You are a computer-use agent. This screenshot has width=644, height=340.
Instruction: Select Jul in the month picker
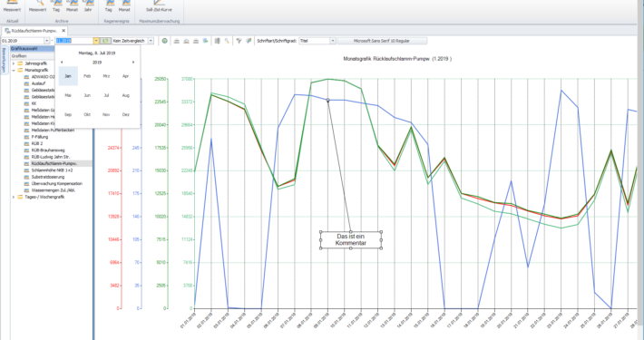pos(106,95)
